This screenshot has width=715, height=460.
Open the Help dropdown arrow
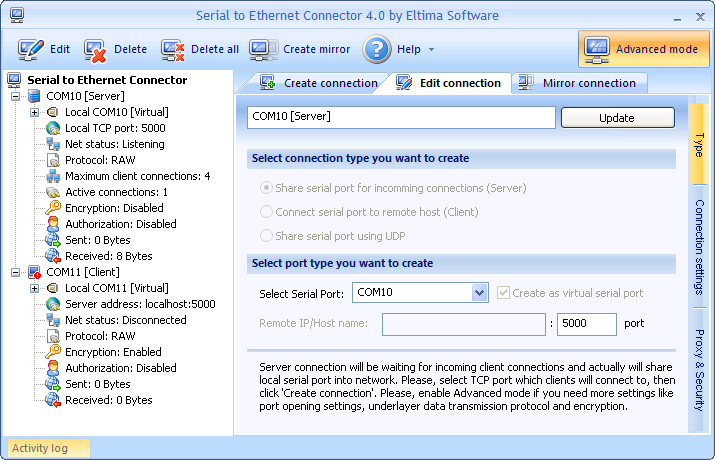431,49
